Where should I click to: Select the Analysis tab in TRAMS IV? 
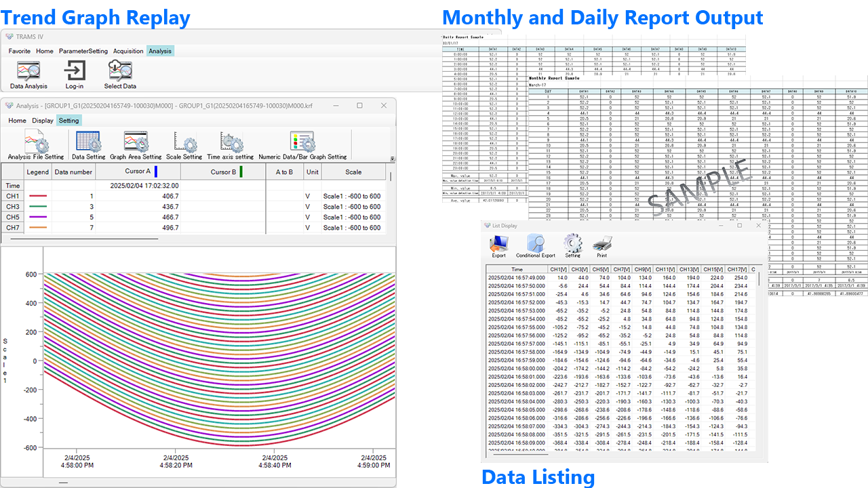click(x=160, y=51)
